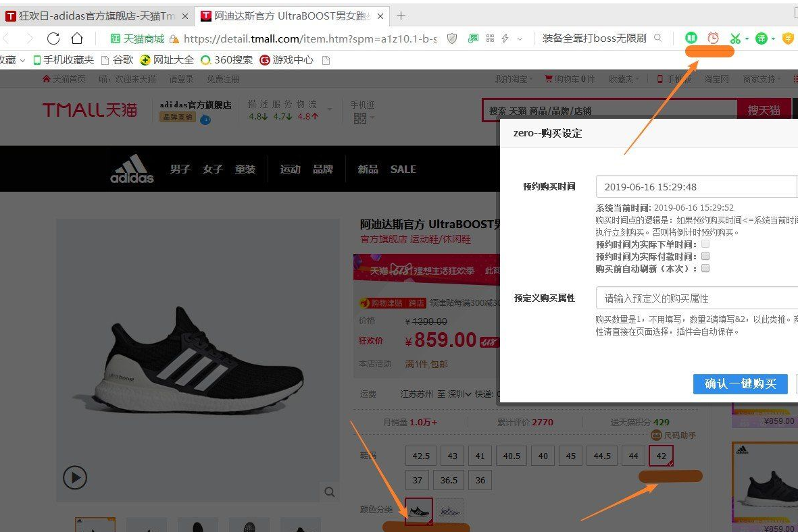Click the zoom magnifier on the product image
The image size is (798, 532).
[x=330, y=491]
